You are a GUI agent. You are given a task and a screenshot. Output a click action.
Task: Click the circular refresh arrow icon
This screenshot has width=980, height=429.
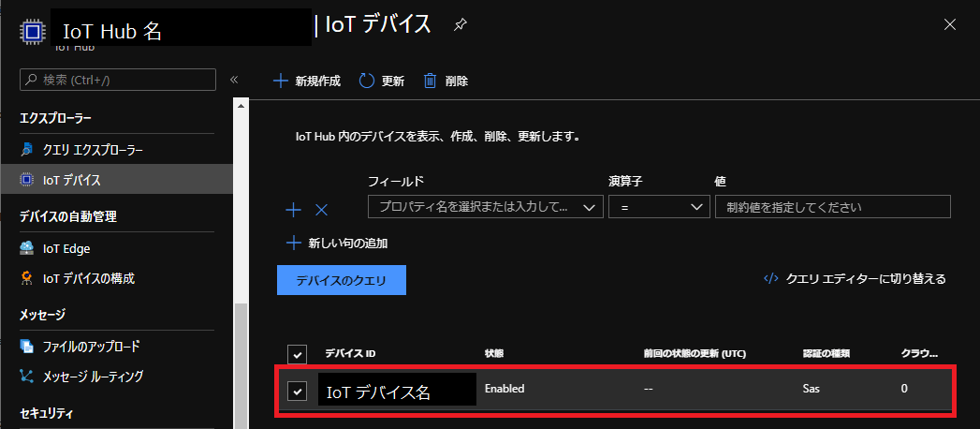tap(366, 81)
